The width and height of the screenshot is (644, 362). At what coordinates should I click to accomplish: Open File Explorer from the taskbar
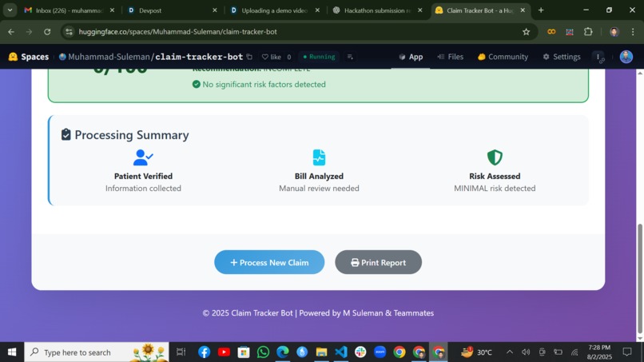[321, 352]
